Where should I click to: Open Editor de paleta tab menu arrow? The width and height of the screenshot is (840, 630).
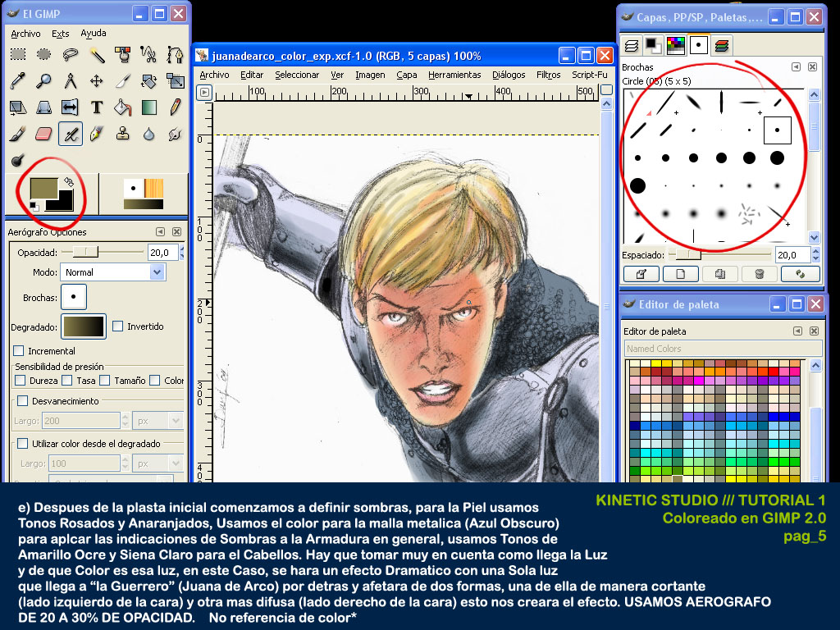tap(797, 331)
